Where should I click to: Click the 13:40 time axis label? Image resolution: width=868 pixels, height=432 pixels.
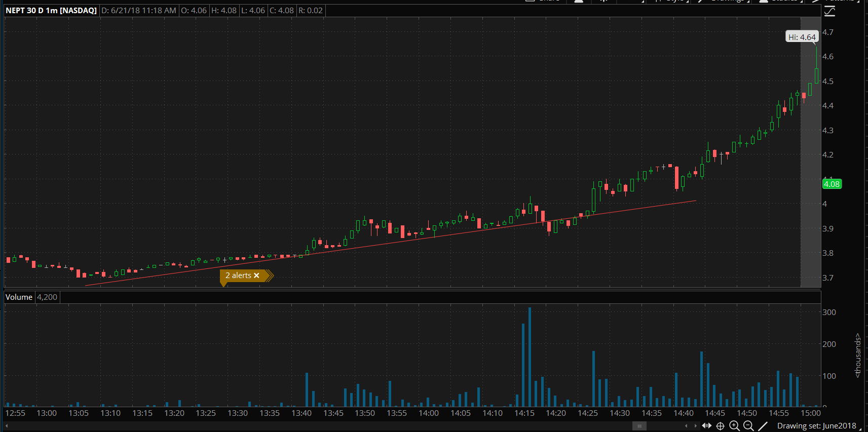pos(301,413)
